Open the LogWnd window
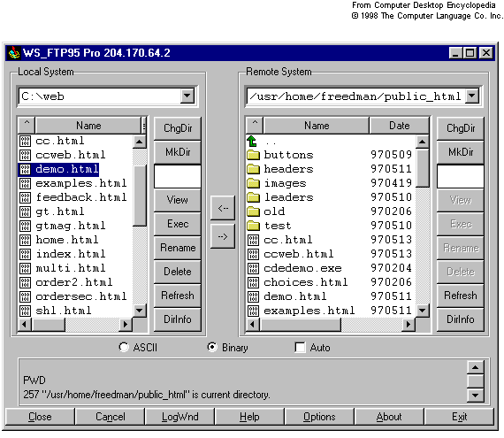504x438 pixels. [179, 417]
